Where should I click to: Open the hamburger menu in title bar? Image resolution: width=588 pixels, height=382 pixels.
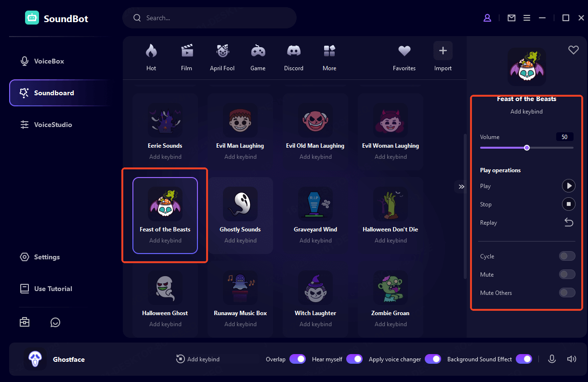coord(527,18)
